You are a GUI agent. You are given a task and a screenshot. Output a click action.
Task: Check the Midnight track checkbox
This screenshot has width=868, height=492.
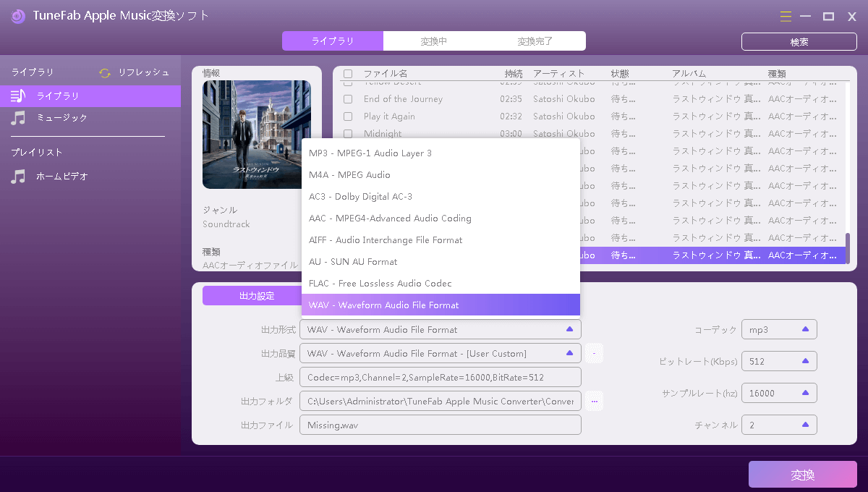[348, 134]
